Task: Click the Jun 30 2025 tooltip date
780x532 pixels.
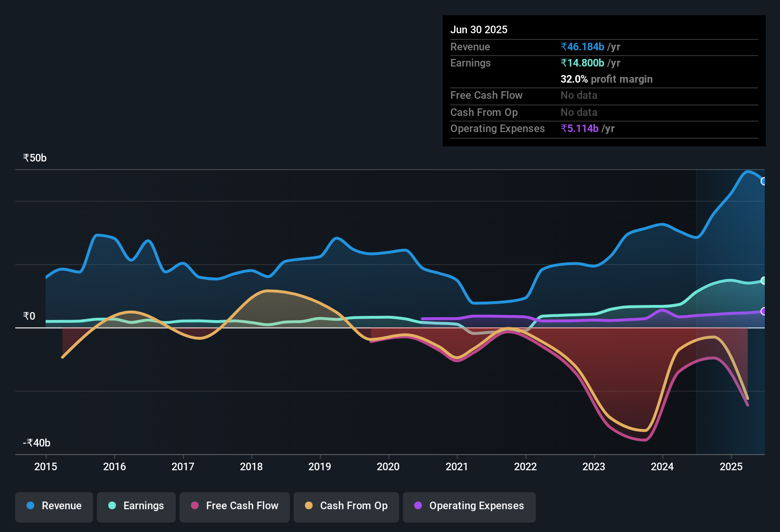Action: 479,30
